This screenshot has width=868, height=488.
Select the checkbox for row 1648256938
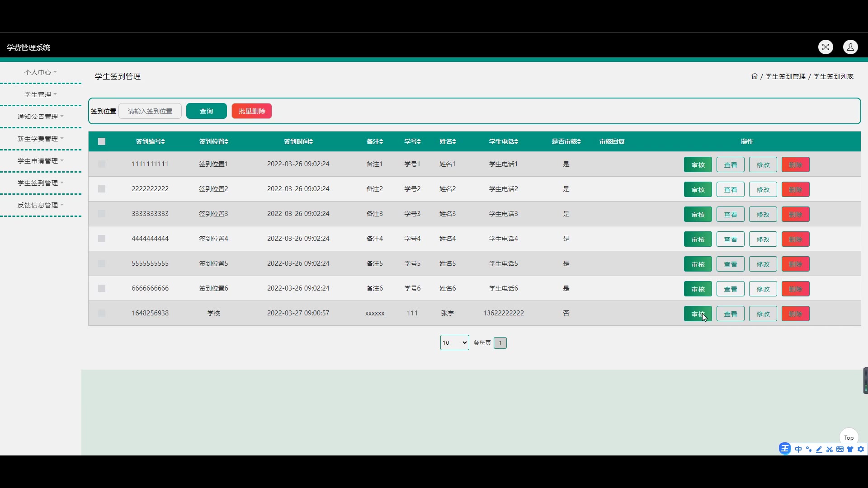click(102, 313)
